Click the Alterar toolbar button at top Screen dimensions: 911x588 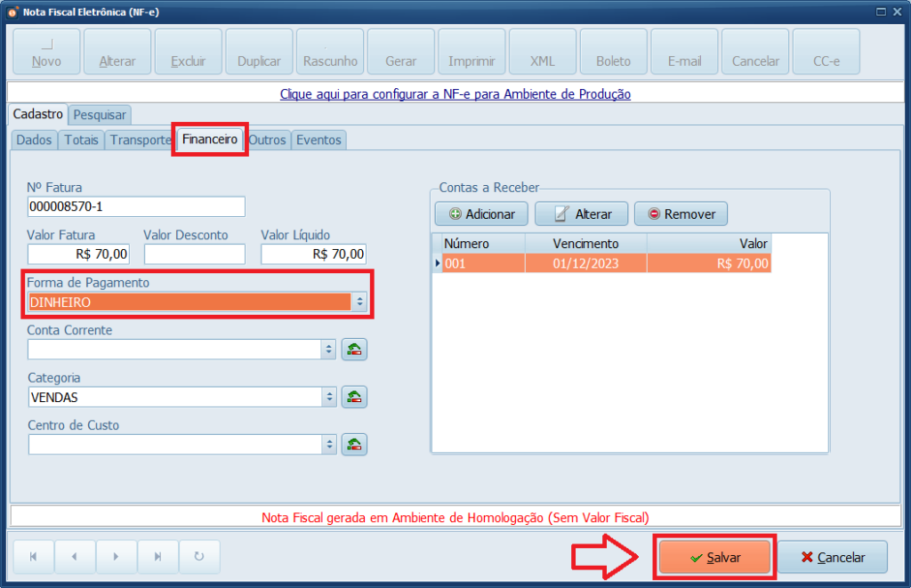117,52
